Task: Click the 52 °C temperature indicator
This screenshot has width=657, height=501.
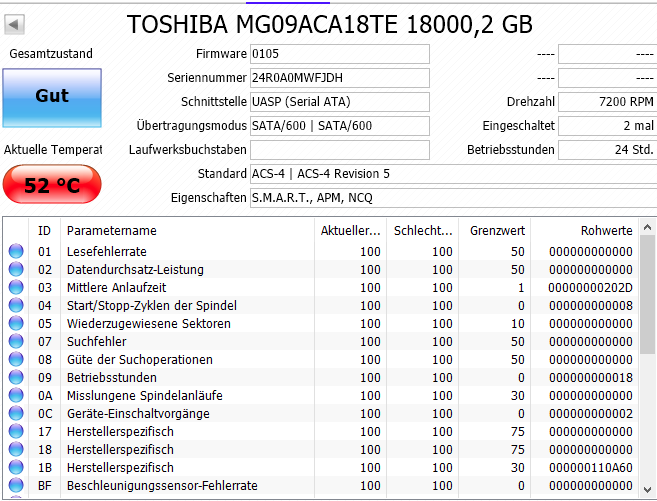Action: [x=52, y=184]
